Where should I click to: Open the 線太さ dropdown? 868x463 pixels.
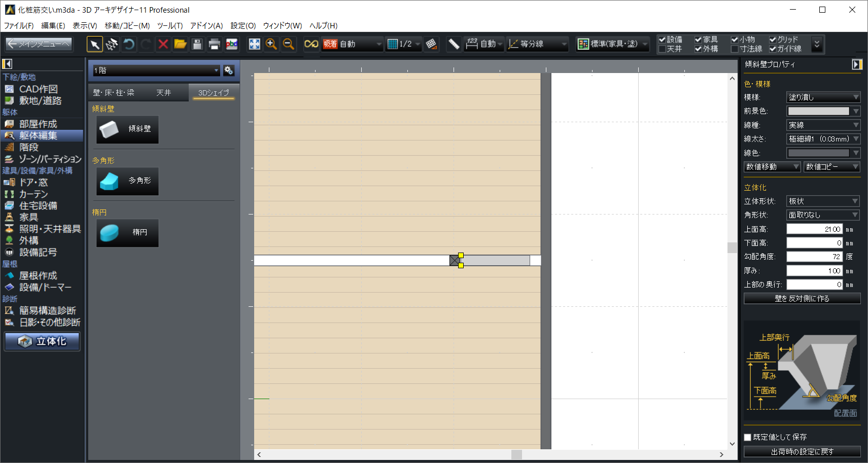(822, 139)
